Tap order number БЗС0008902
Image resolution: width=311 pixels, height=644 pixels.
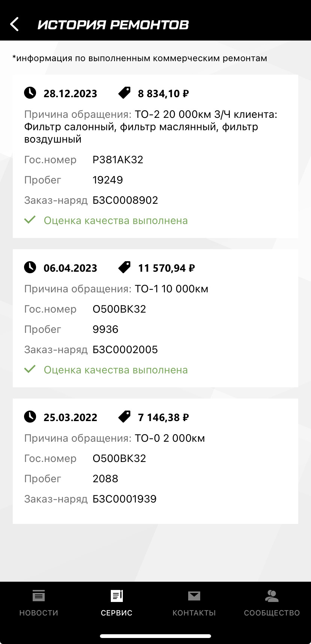click(x=125, y=200)
